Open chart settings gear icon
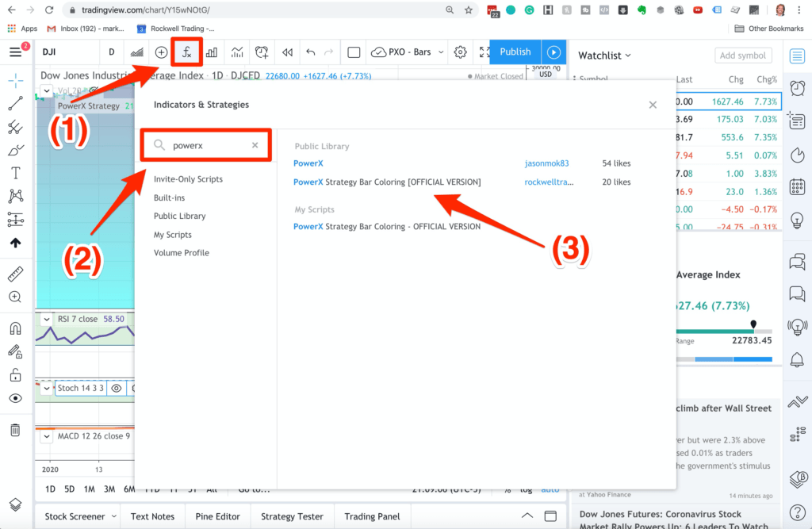This screenshot has width=812, height=529. (460, 52)
